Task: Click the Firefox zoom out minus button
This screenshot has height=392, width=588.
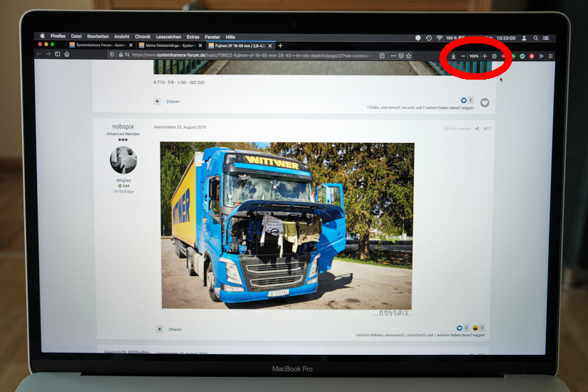Action: [x=464, y=55]
